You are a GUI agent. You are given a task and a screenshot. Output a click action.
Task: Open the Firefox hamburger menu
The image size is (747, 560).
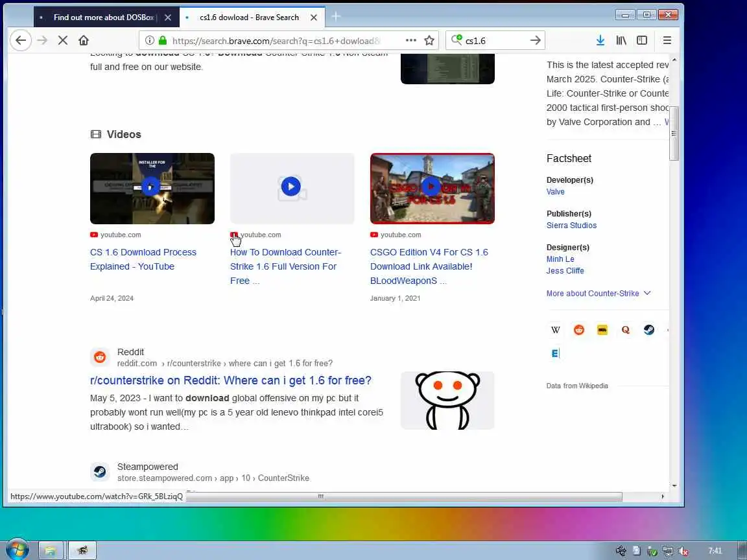(x=667, y=40)
